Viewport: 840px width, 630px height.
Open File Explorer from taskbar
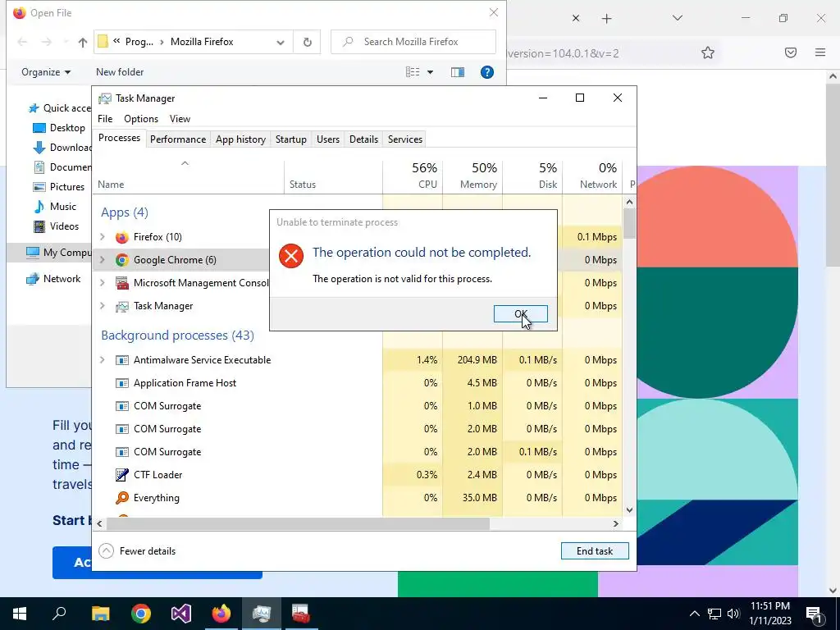click(x=100, y=614)
